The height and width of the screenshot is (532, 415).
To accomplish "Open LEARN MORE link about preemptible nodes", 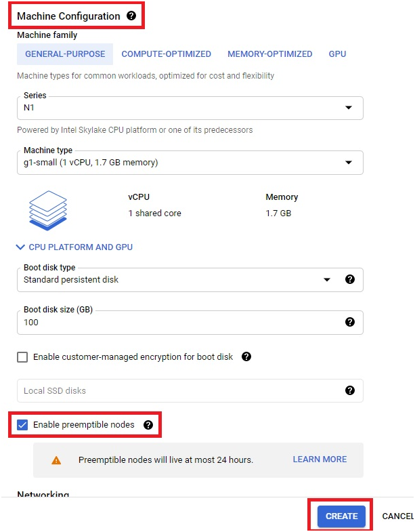I will click(320, 459).
